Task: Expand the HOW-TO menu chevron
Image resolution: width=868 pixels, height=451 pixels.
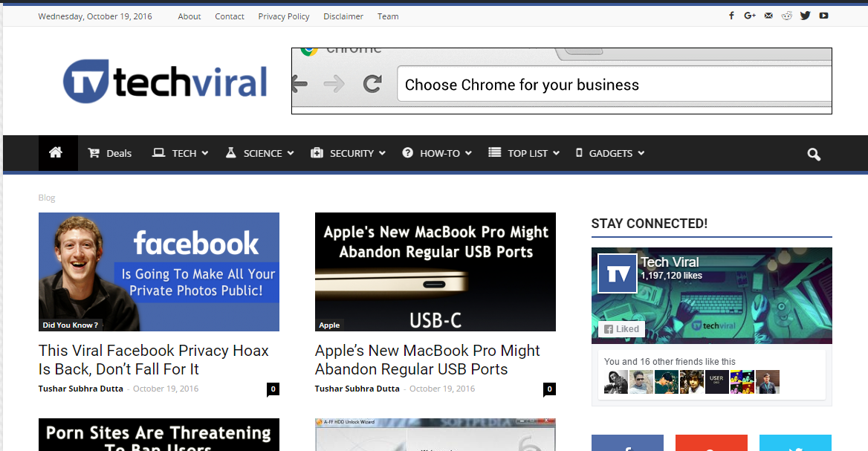Action: click(468, 153)
